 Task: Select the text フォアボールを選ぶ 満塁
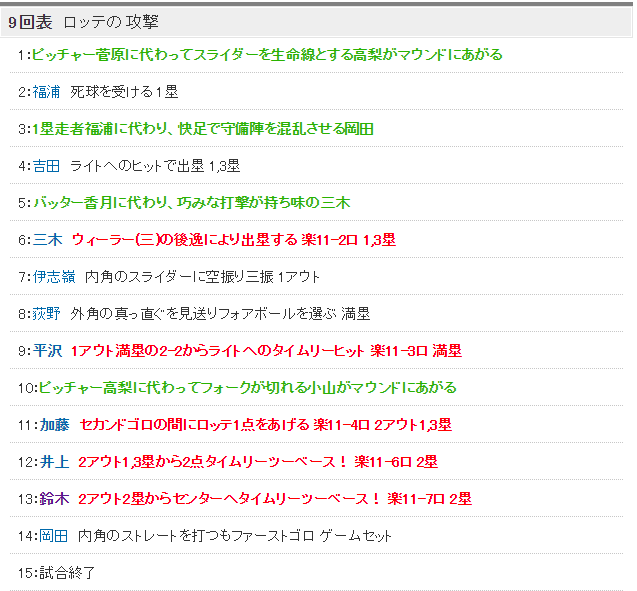click(x=220, y=314)
